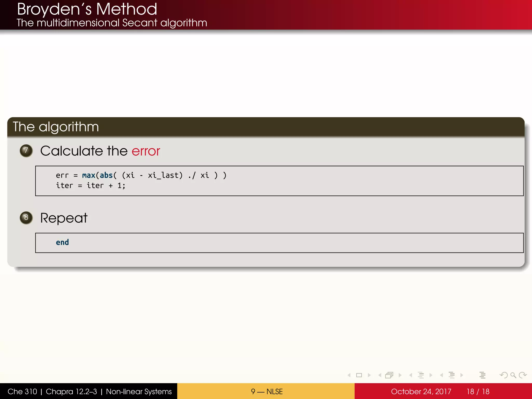Screen dimensions: 532x399
Task: Click the slide rectangle navigation icon
Action: click(x=359, y=375)
